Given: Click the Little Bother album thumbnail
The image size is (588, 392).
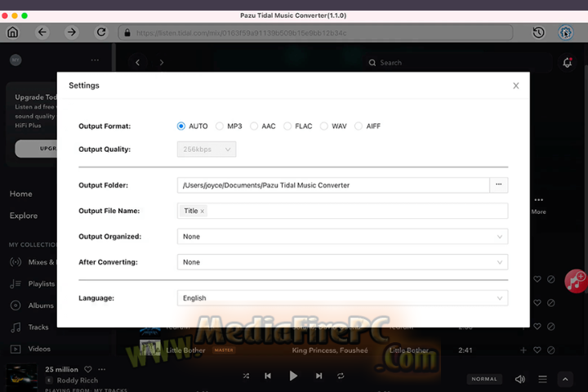Looking at the screenshot, I should (x=150, y=348).
